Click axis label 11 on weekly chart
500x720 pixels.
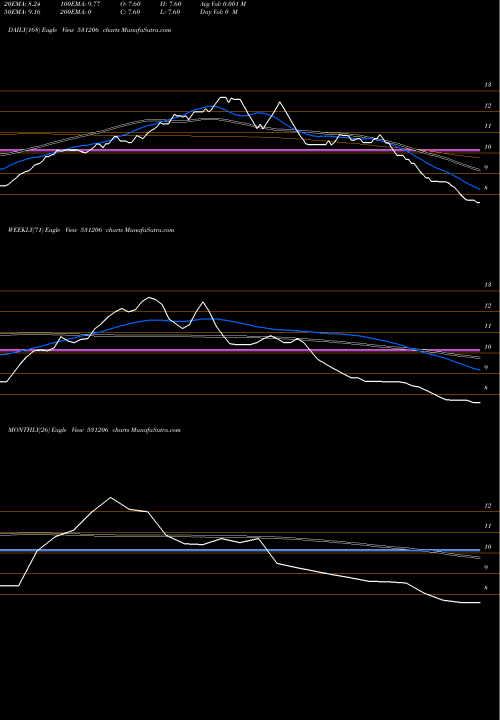click(488, 326)
